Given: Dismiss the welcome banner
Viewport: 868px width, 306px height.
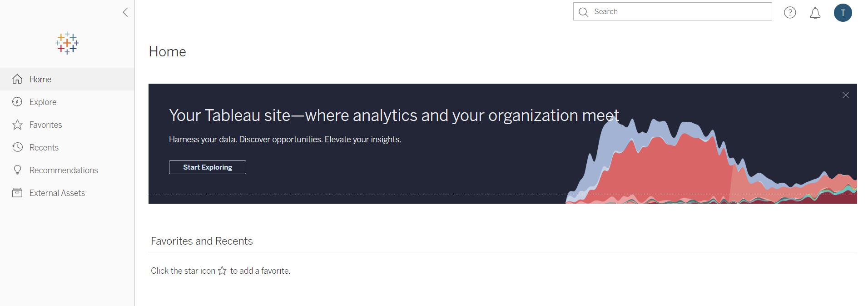Looking at the screenshot, I should (x=845, y=95).
